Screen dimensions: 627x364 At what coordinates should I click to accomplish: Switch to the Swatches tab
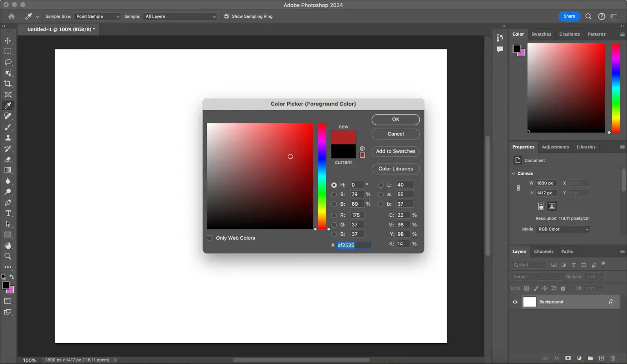[x=541, y=34]
